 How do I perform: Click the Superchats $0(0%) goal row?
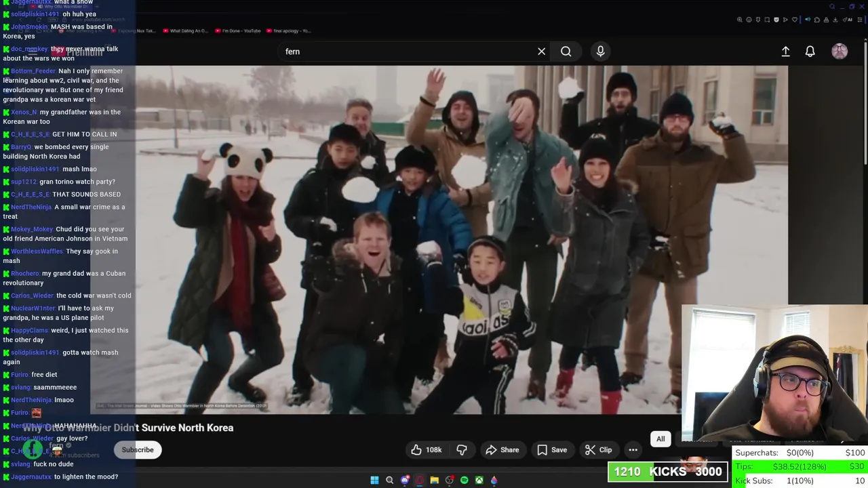point(800,453)
